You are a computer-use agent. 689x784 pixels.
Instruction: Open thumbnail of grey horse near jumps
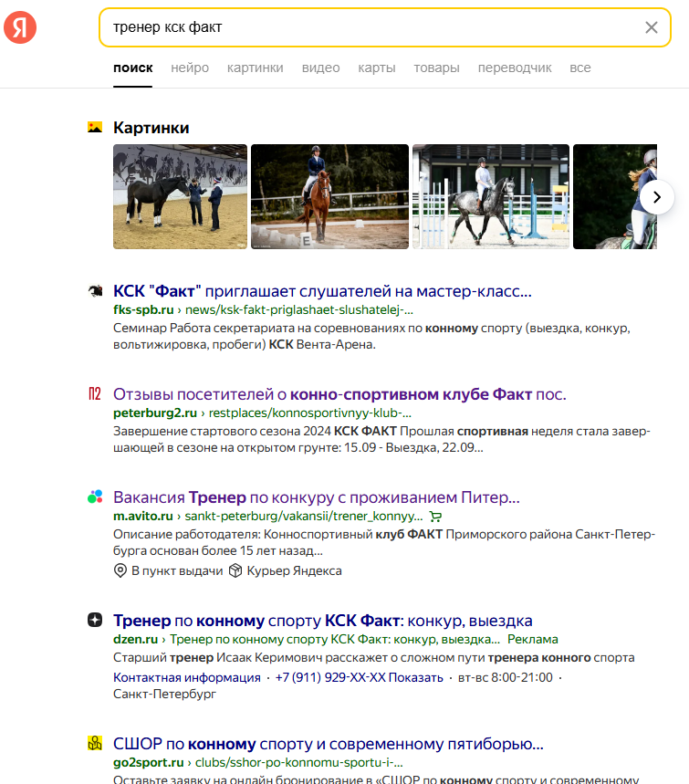[x=491, y=196]
